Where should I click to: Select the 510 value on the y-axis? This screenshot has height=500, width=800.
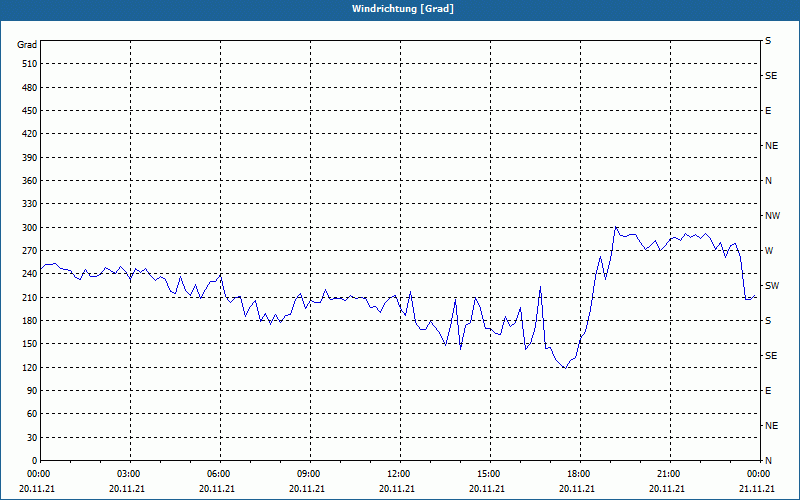[x=31, y=64]
